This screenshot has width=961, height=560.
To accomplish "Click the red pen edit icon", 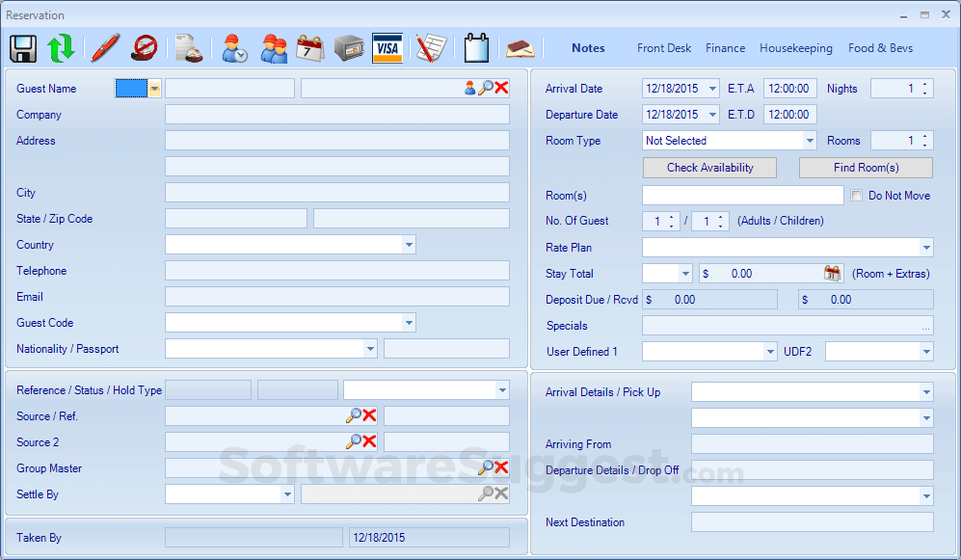I will (105, 48).
